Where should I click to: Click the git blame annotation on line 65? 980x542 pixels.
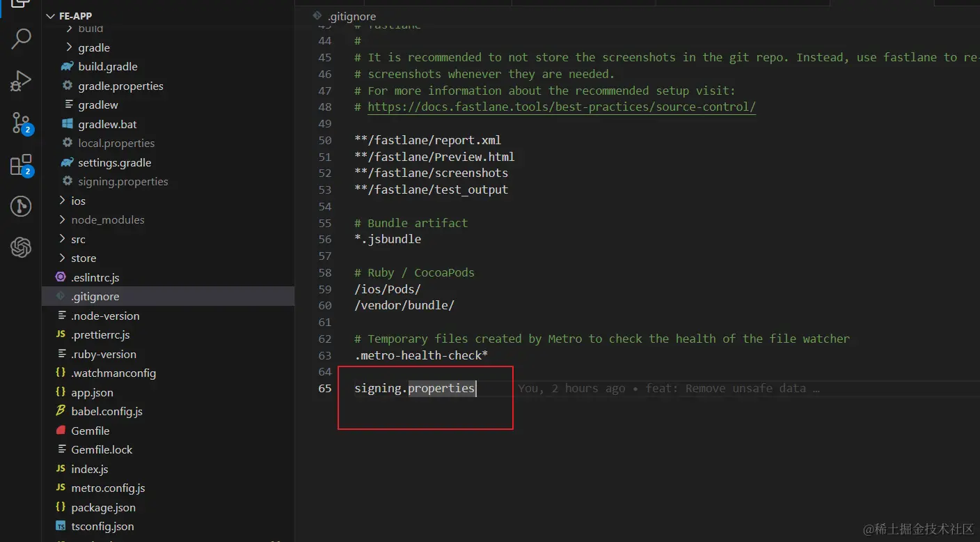669,388
